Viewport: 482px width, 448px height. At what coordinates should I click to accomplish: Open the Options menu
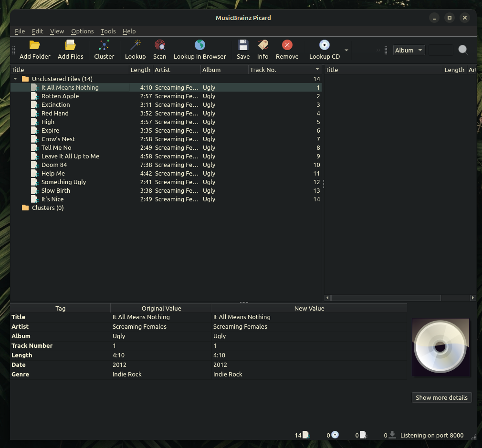83,31
